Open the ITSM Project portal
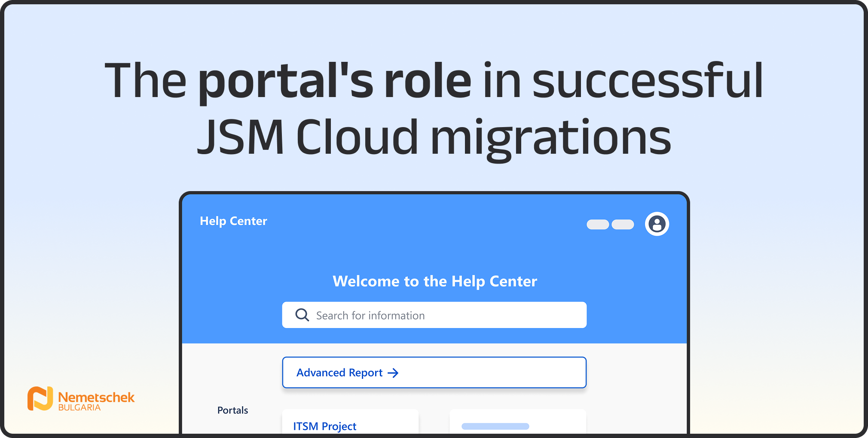868x438 pixels. pyautogui.click(x=350, y=422)
